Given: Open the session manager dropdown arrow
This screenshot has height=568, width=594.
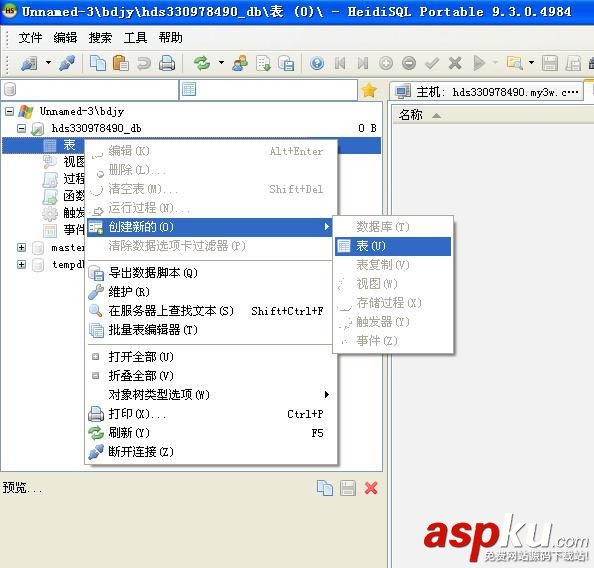Looking at the screenshot, I should [x=48, y=62].
